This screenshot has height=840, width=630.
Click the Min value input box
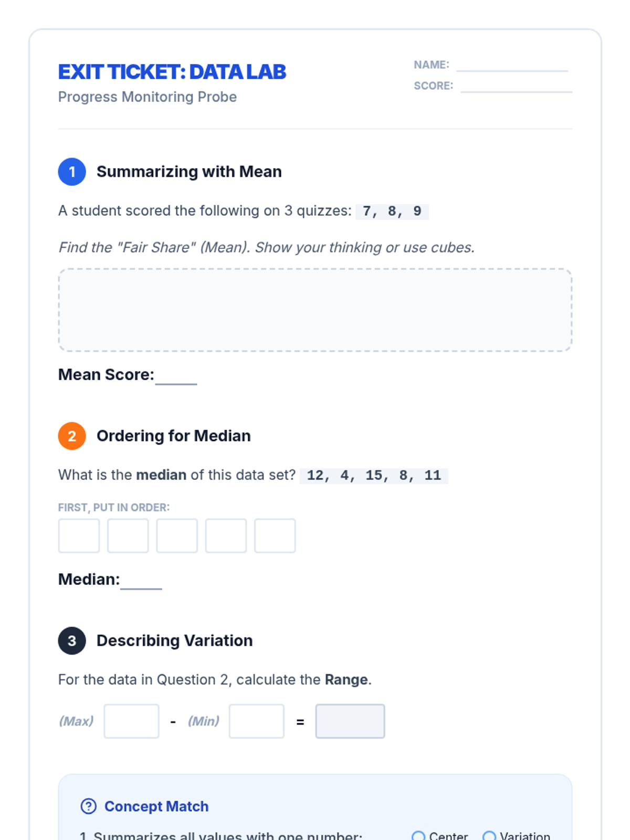(257, 721)
